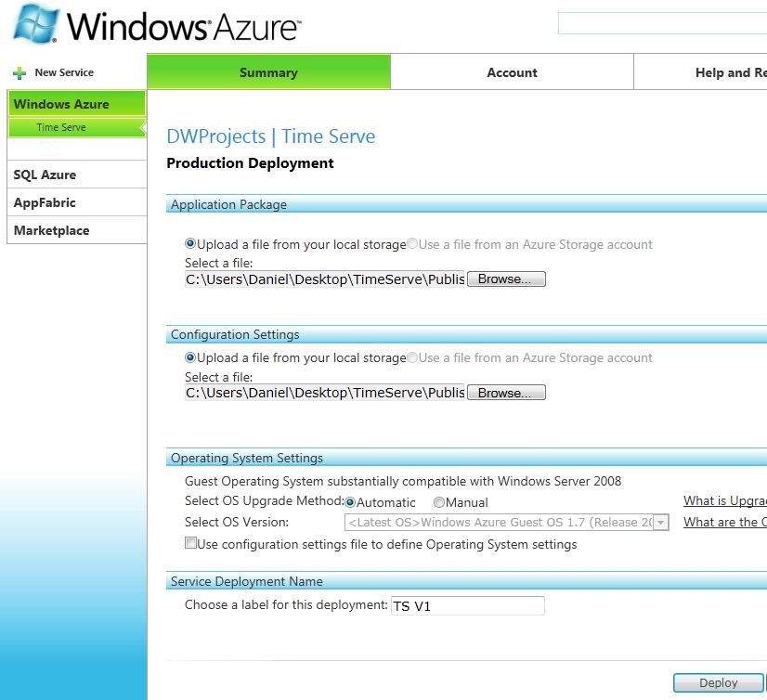Screen dimensions: 767x700
Task: Open AppFabric in the sidebar
Action: coord(77,202)
